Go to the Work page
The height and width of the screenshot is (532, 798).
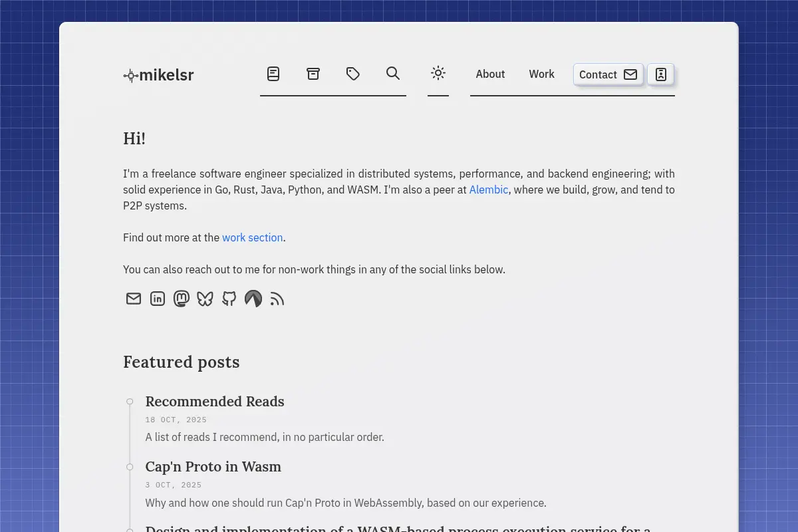click(x=541, y=74)
